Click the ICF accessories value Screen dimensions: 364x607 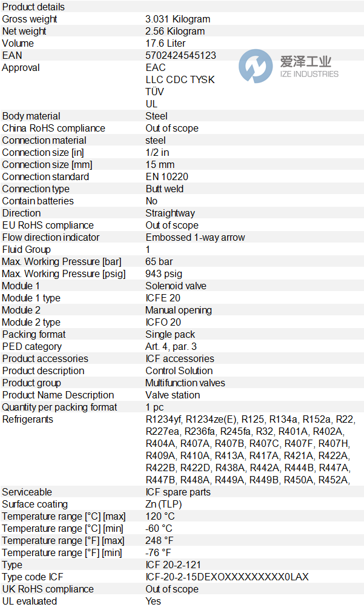pos(179,358)
